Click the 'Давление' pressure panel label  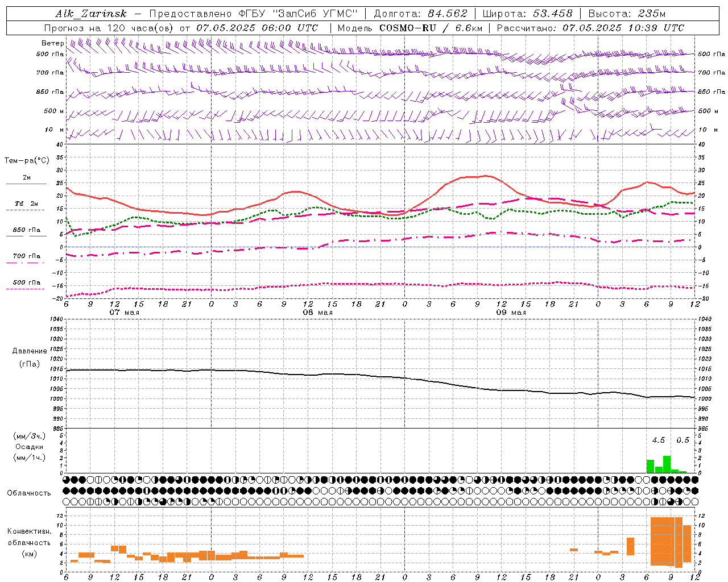pos(30,351)
